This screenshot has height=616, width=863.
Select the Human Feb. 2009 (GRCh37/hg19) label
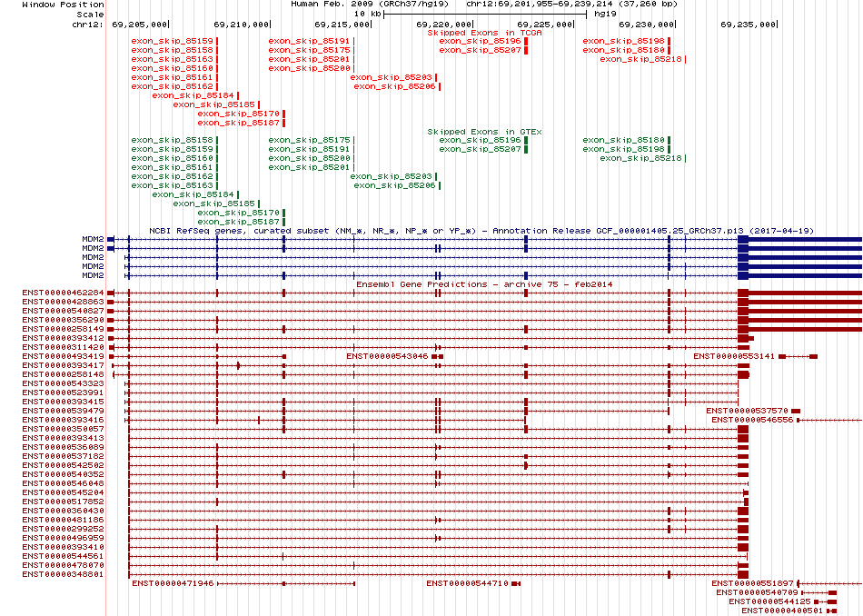click(370, 4)
